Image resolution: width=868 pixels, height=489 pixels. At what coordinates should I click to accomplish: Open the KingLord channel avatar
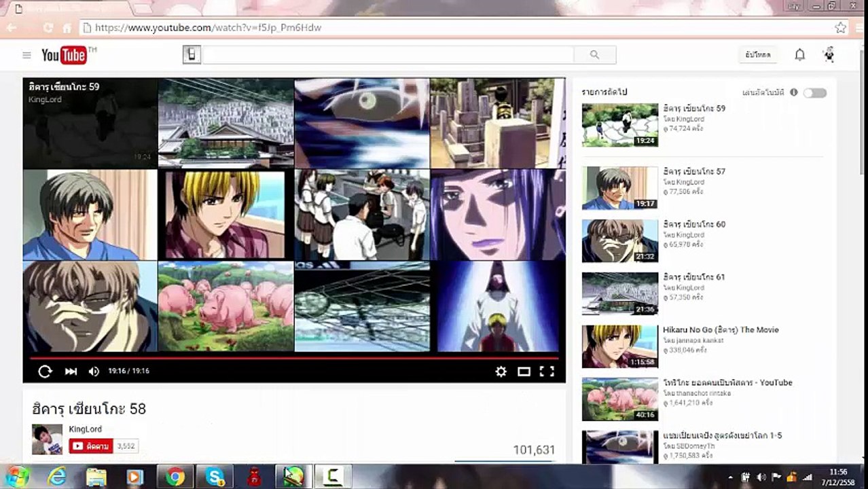pos(47,439)
